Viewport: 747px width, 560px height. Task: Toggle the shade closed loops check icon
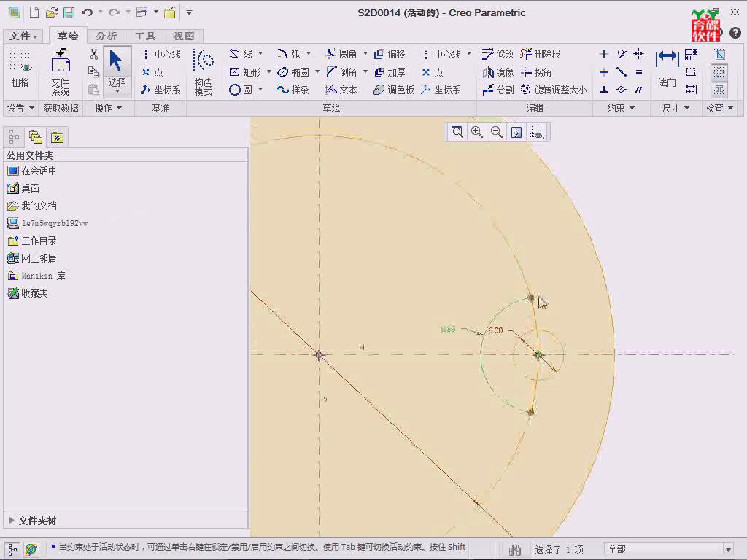(719, 54)
